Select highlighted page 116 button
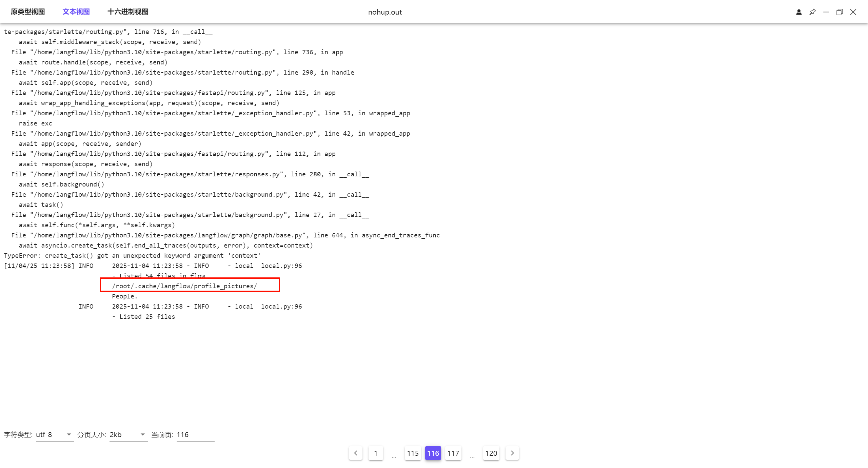 (433, 453)
